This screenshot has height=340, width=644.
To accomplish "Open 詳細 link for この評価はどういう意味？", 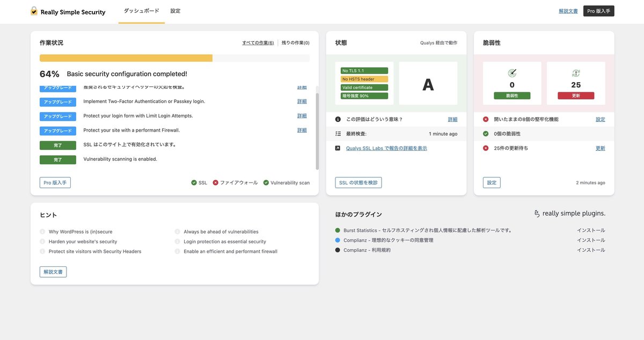I will pyautogui.click(x=453, y=119).
